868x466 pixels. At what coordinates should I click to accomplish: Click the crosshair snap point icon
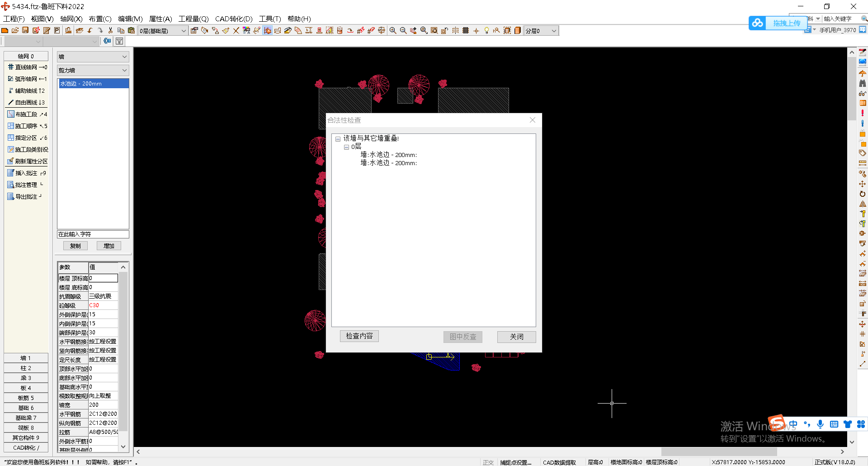tap(476, 30)
